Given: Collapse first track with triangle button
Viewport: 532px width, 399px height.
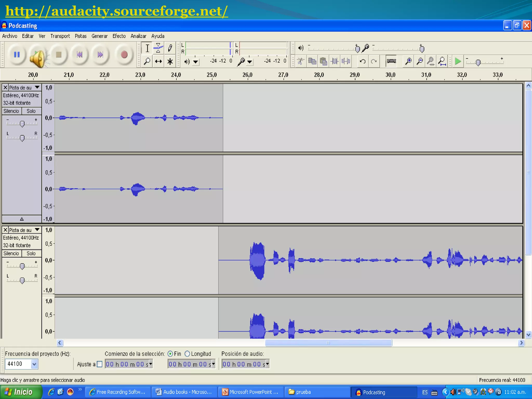Looking at the screenshot, I should coord(22,219).
